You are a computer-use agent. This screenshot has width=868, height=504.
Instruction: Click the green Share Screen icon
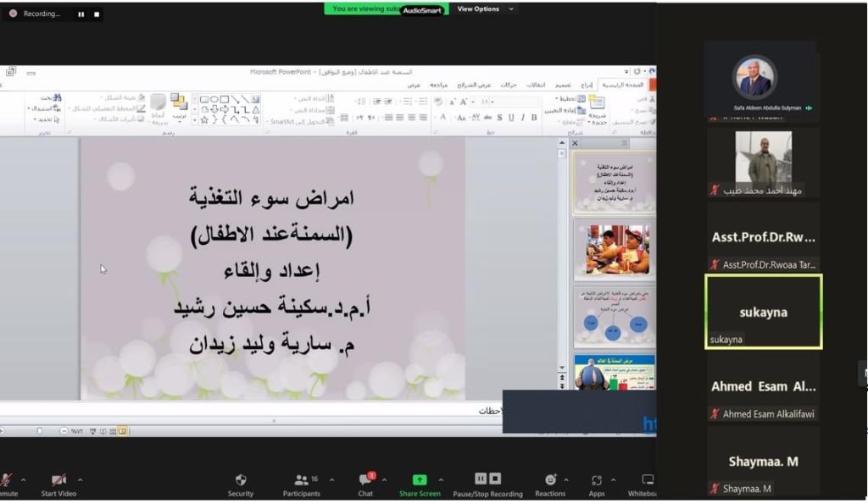point(420,479)
